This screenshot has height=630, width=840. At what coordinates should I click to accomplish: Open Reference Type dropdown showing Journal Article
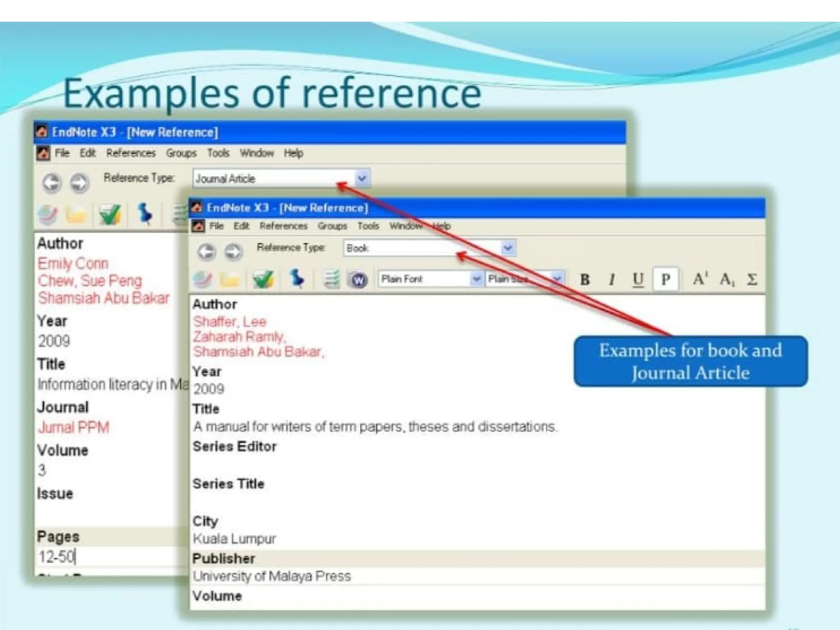click(362, 178)
